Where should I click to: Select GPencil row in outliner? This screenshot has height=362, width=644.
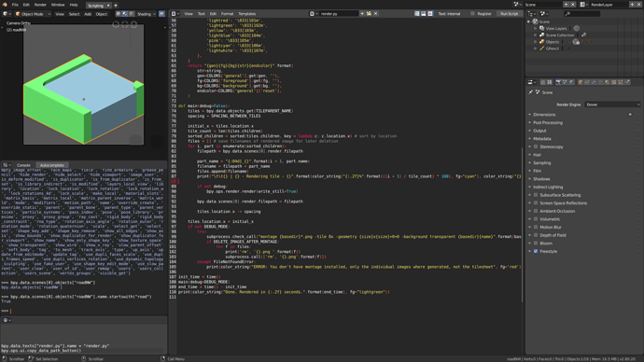click(552, 49)
